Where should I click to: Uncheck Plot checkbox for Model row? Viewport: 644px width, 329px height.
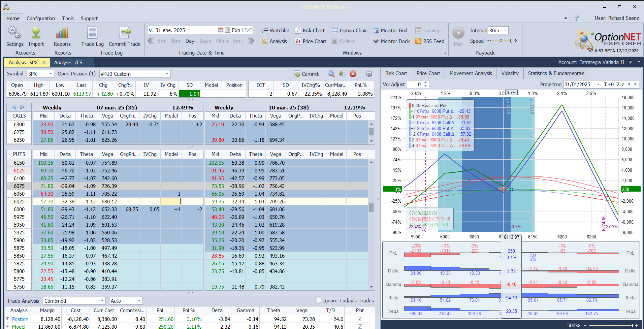360,326
